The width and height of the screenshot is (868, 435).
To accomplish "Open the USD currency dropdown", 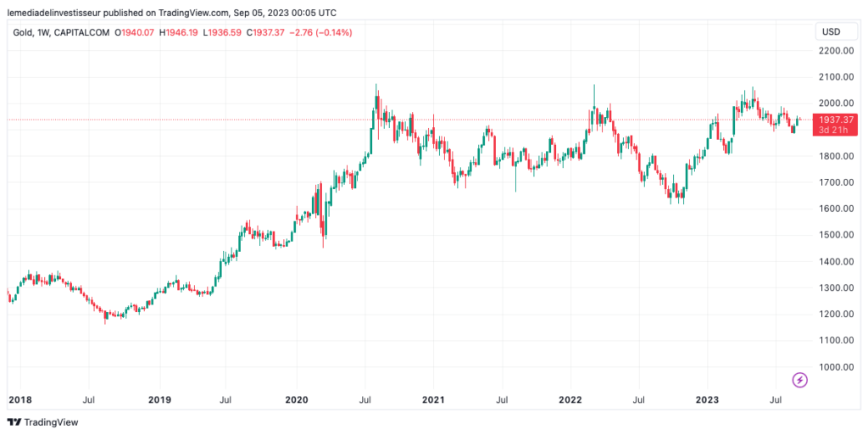I will [x=830, y=32].
